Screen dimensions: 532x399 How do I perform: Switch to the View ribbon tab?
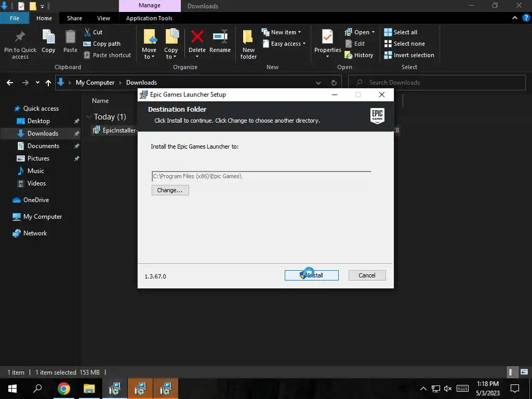click(x=103, y=18)
